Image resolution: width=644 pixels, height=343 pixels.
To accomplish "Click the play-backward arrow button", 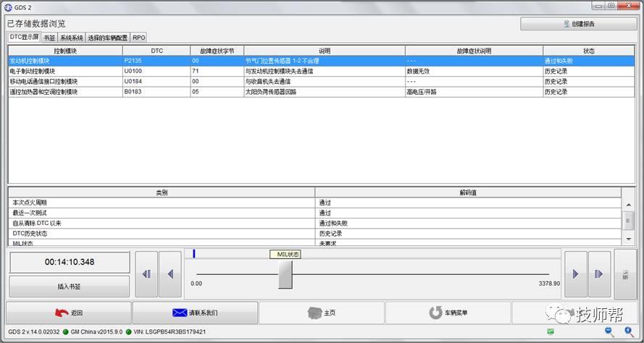I will [170, 274].
